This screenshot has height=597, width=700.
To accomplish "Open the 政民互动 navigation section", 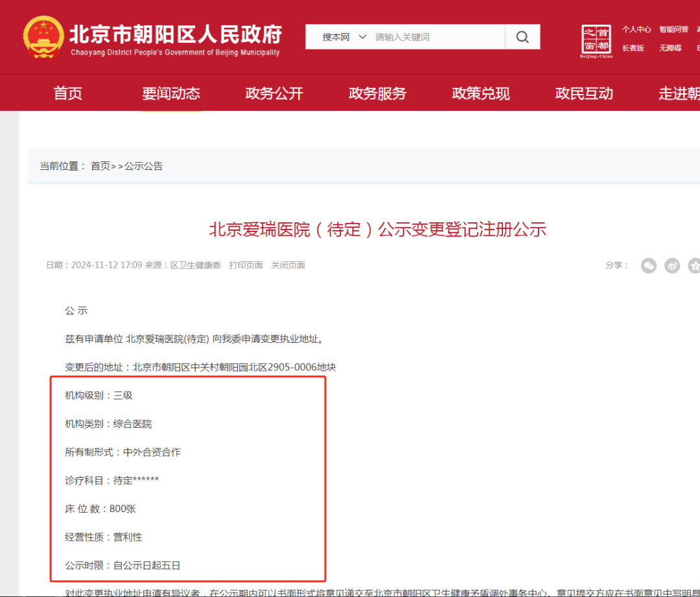I will [583, 93].
